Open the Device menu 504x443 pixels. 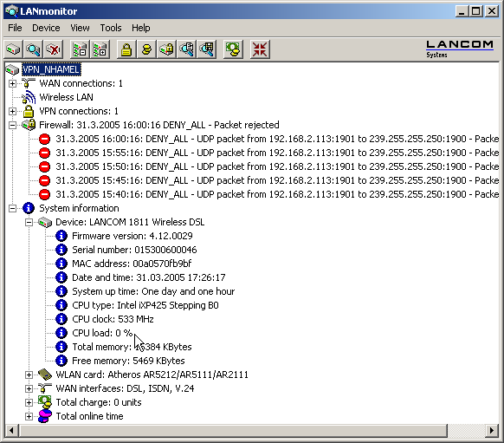tap(46, 28)
